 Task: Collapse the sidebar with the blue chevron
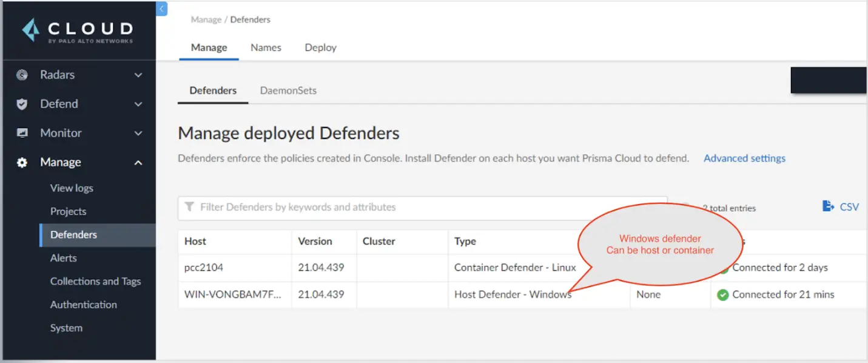161,8
